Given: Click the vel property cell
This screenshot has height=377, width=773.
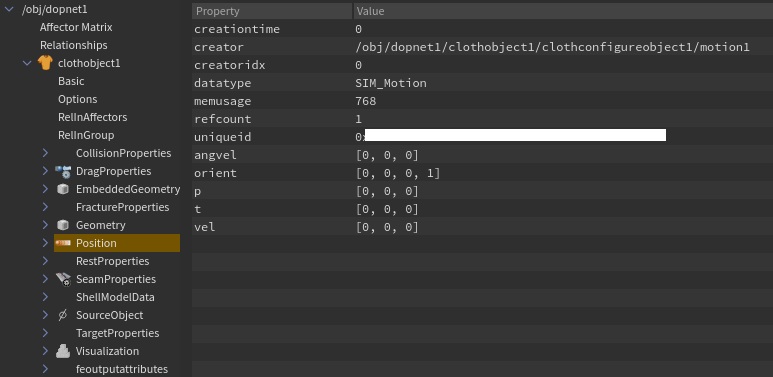Looking at the screenshot, I should pos(272,227).
